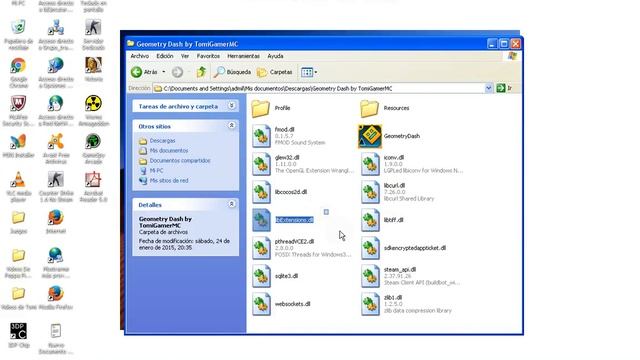Click the Ir go button
Viewport: 640px width, 360px height.
pyautogui.click(x=504, y=88)
